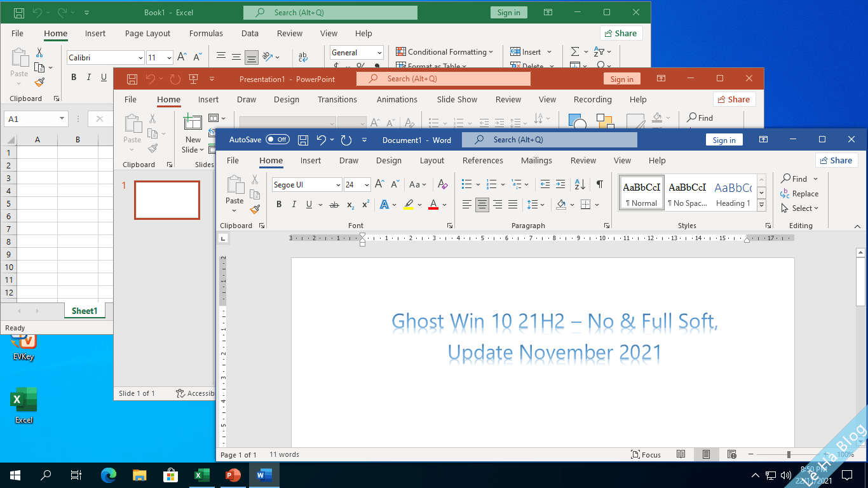Select the Subscript icon in Word's Font group
This screenshot has height=488, width=868.
(x=350, y=205)
